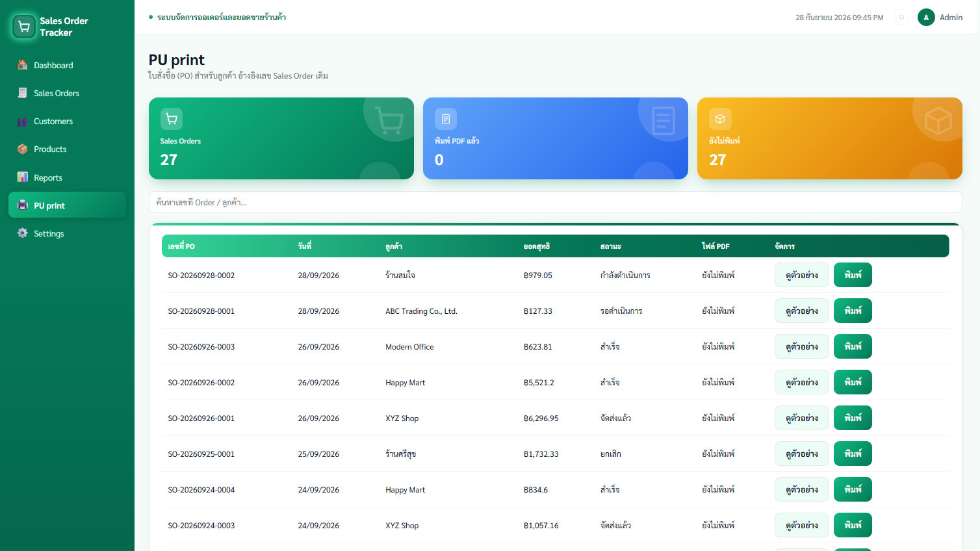The width and height of the screenshot is (980, 551).
Task: Preview order SO-20260924-0003
Action: point(801,525)
